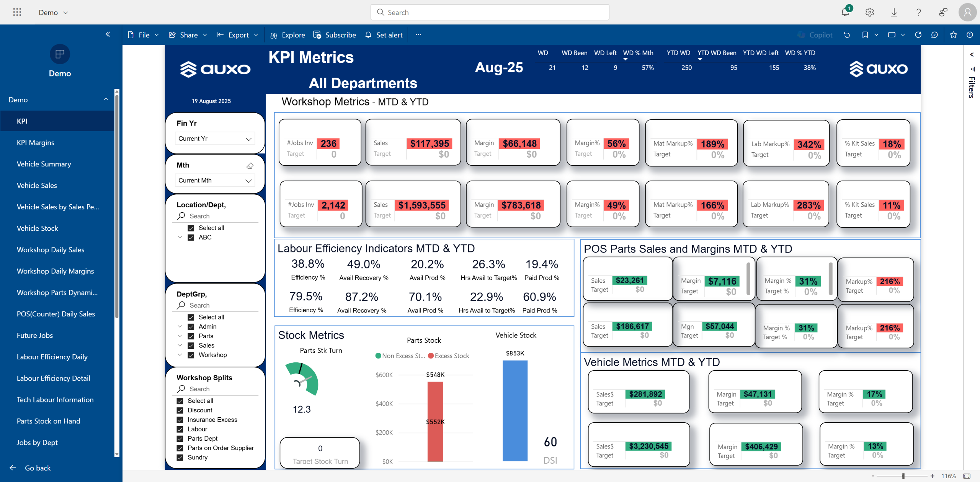Open the settings gear icon

pyautogui.click(x=869, y=12)
